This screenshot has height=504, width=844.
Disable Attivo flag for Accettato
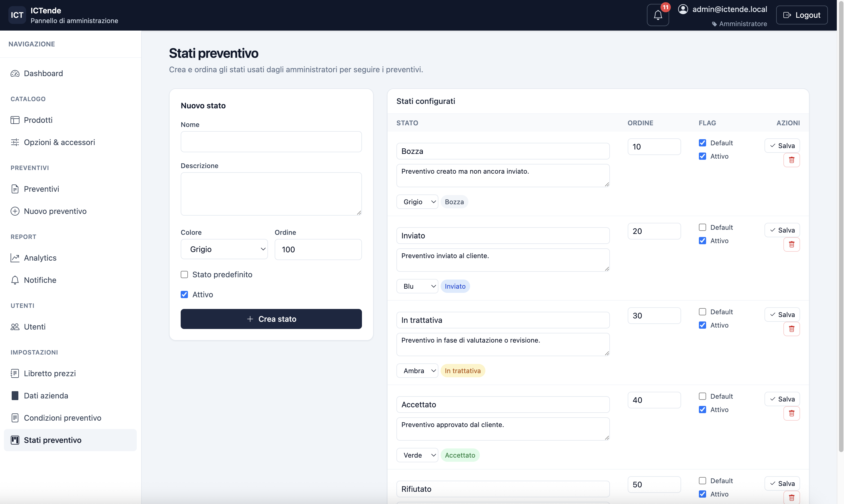coord(702,410)
